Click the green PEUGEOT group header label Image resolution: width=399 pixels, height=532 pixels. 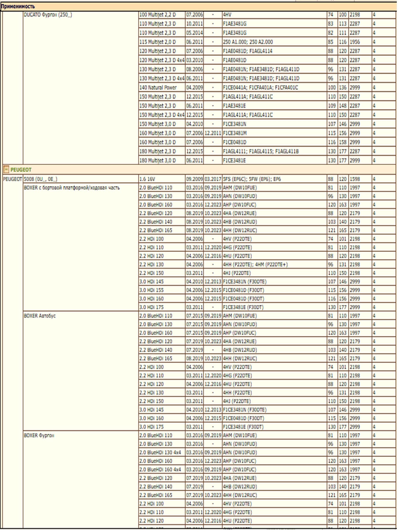(x=21, y=170)
